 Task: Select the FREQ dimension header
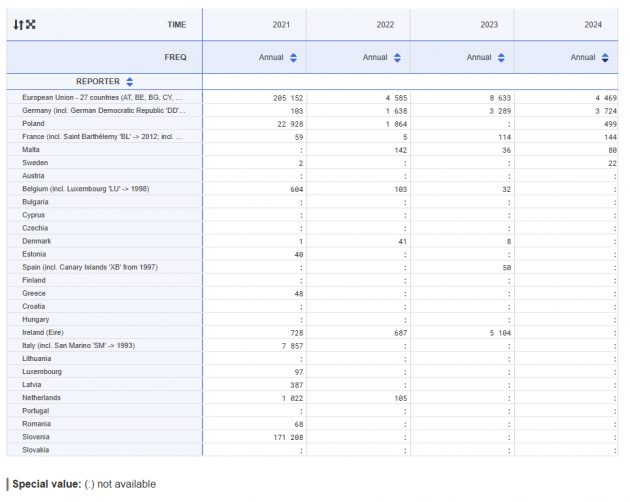point(175,57)
